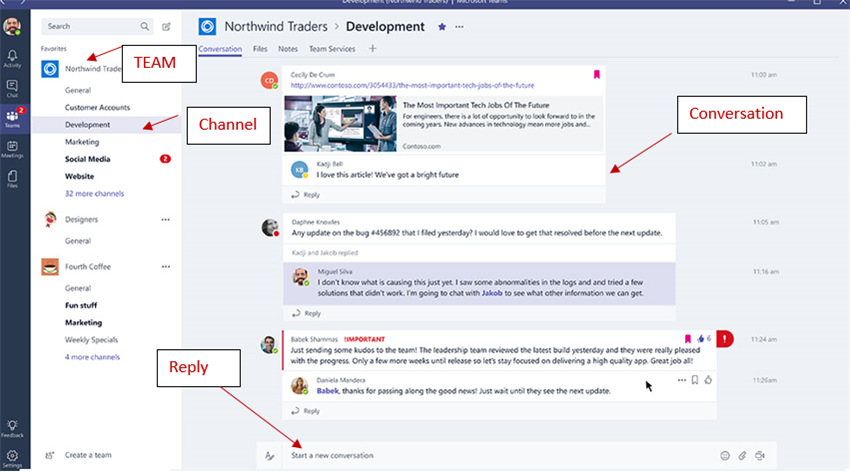Add a new tab with plus icon
850x473 pixels.
[x=372, y=48]
